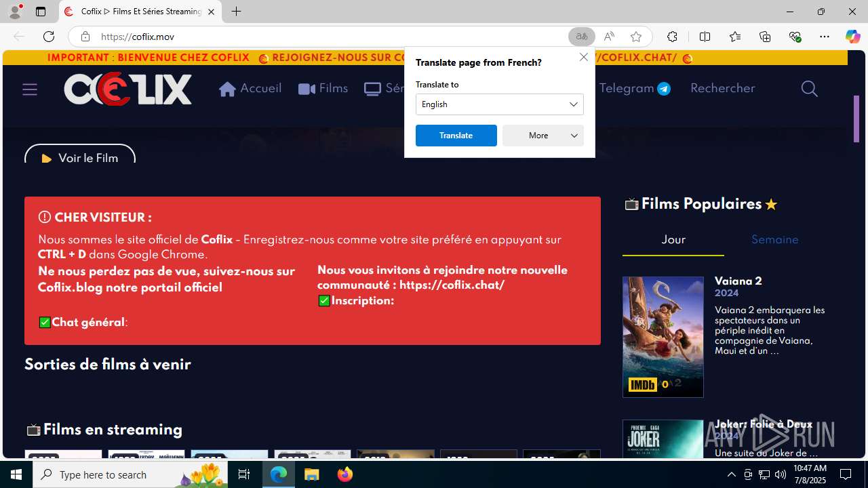Add page to favorites star icon
The width and height of the screenshot is (868, 488).
click(x=635, y=37)
